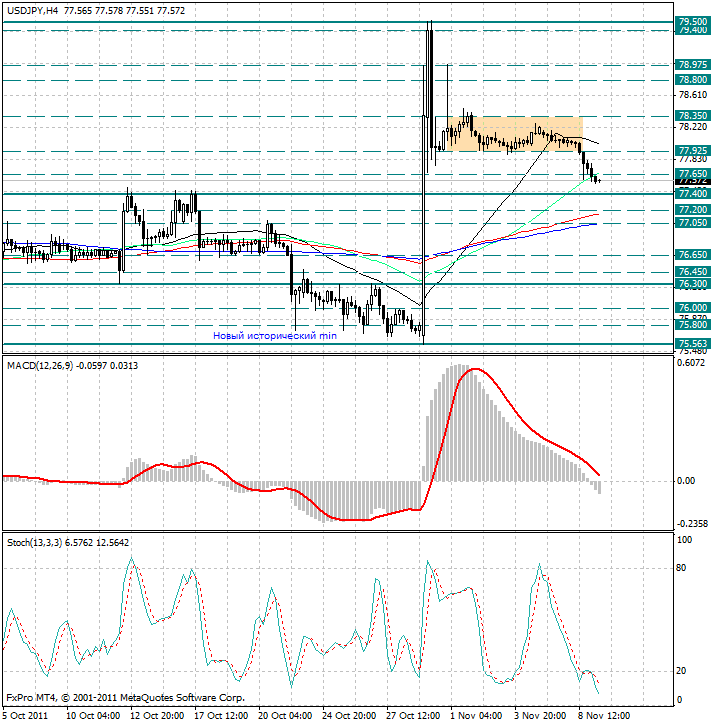Screen dimensions: 711x723
Task: Click the '5 Oct 2011' date label
Action: point(25,716)
